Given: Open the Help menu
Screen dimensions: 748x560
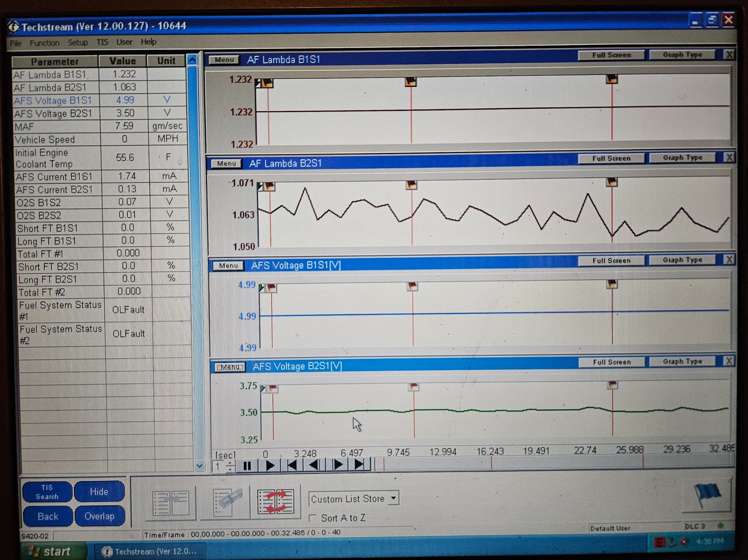Looking at the screenshot, I should point(148,42).
